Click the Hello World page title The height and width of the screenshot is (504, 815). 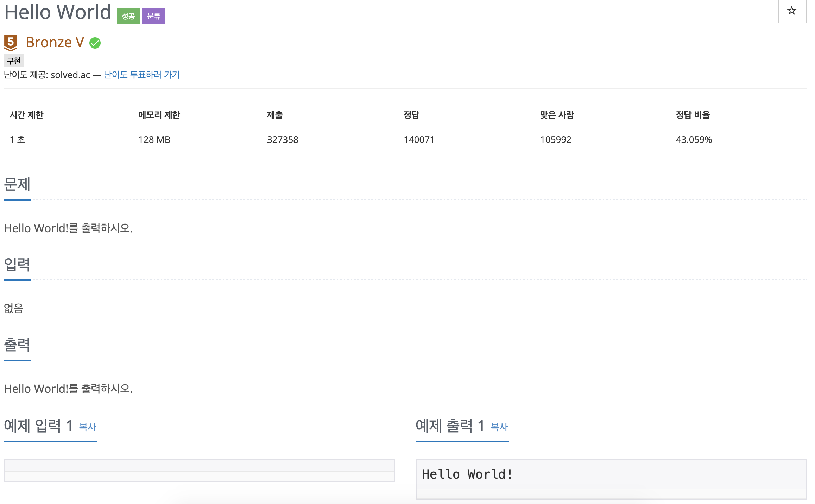pos(58,12)
